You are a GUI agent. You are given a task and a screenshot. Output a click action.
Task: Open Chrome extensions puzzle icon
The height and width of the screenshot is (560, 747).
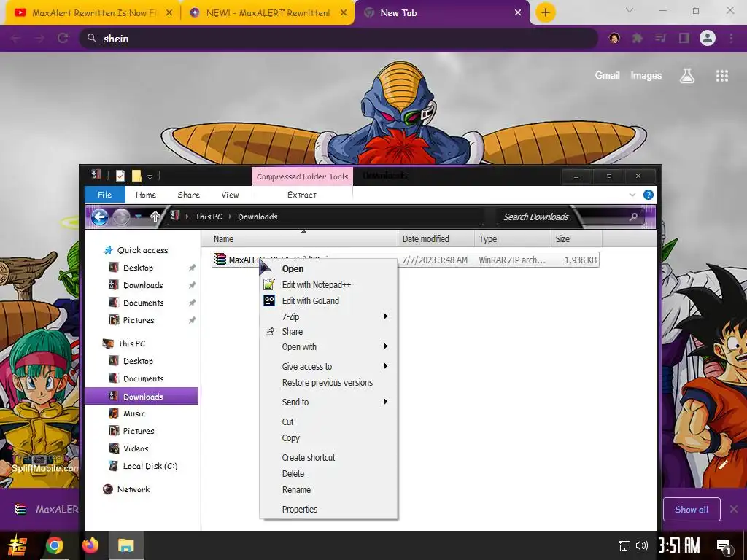(637, 38)
